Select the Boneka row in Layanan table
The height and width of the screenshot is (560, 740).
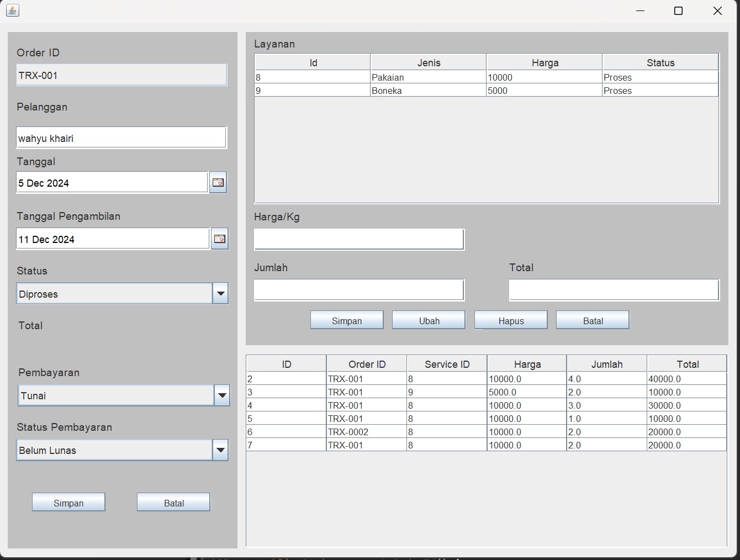tap(428, 91)
